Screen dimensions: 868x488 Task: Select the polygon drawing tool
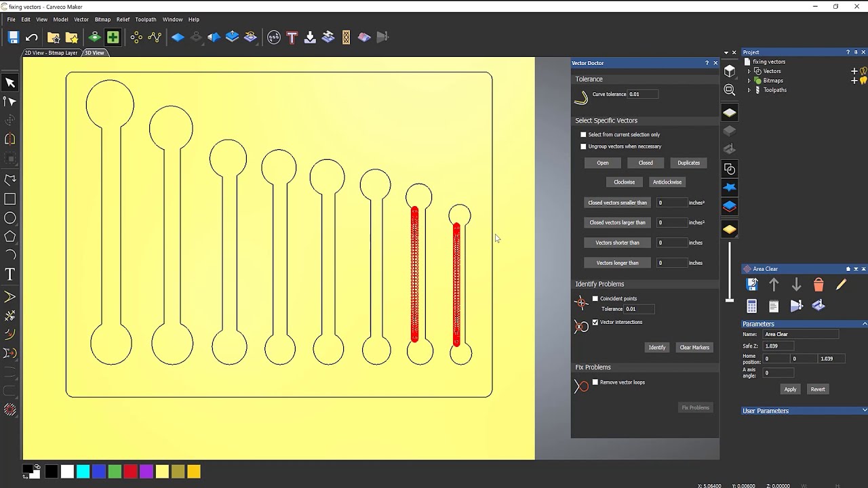tap(10, 237)
